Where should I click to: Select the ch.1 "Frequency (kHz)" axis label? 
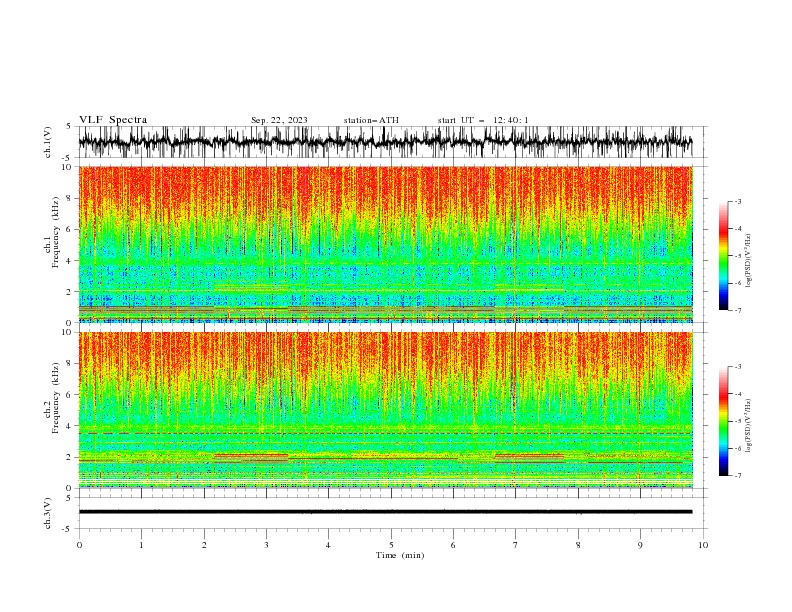pyautogui.click(x=56, y=233)
